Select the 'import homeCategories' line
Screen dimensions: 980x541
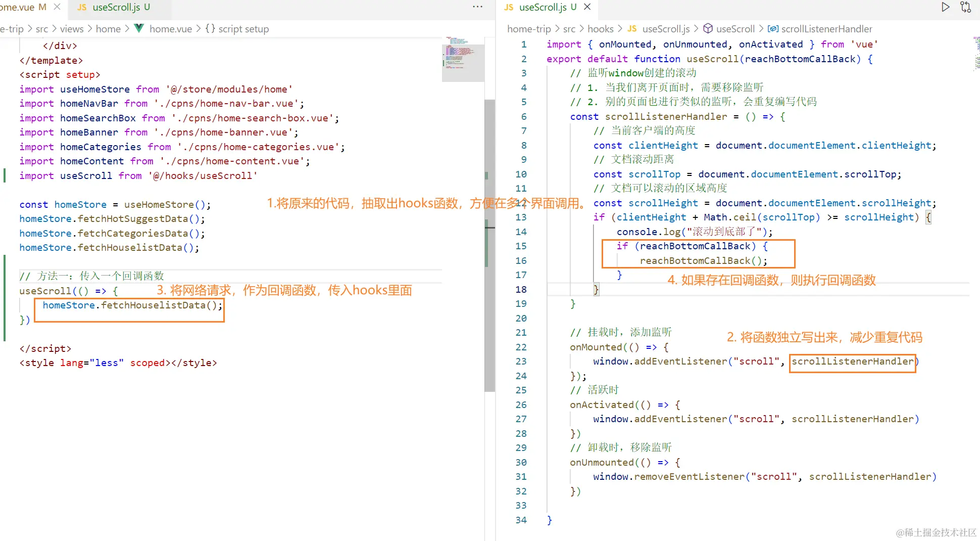coord(182,147)
